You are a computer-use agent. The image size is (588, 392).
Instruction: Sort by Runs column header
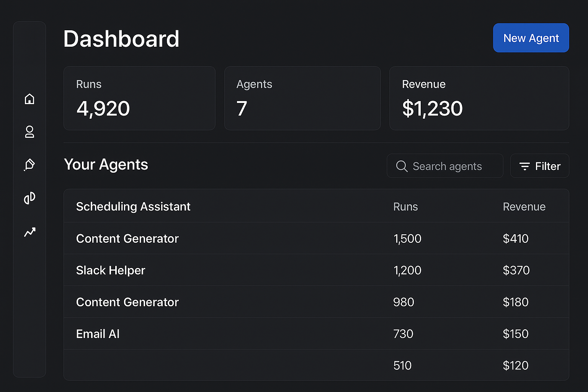click(405, 207)
